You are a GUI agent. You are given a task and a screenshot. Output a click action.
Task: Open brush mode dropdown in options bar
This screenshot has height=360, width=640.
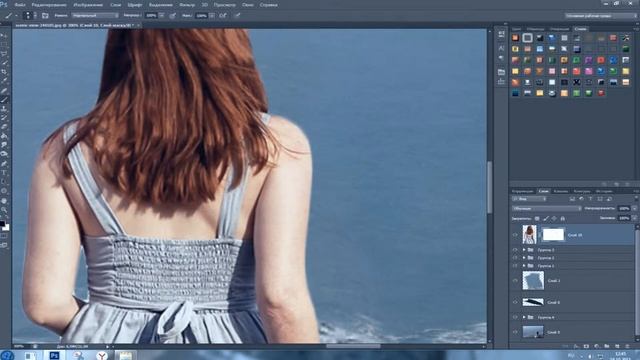coord(95,16)
